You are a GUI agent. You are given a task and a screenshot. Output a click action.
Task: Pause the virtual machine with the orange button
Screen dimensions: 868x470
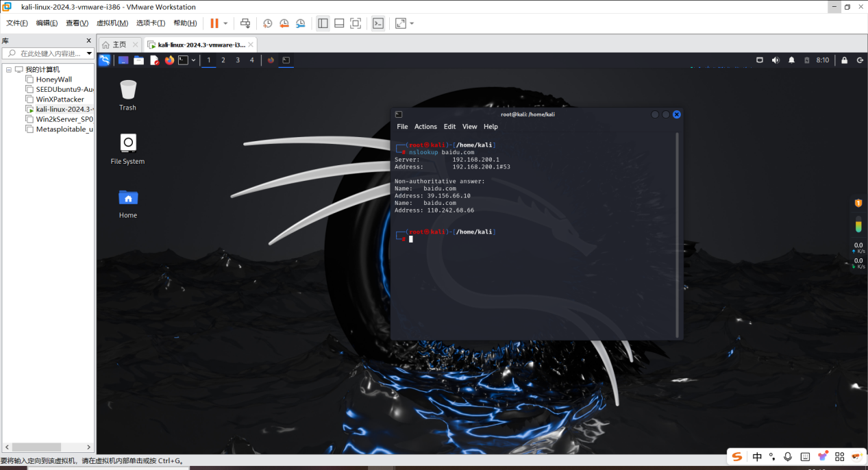tap(214, 23)
